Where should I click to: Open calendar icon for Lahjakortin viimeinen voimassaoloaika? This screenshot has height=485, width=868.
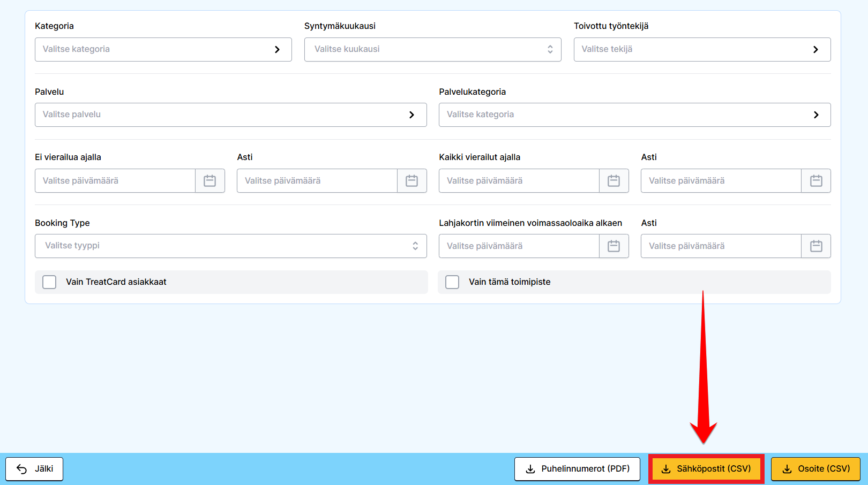click(614, 246)
